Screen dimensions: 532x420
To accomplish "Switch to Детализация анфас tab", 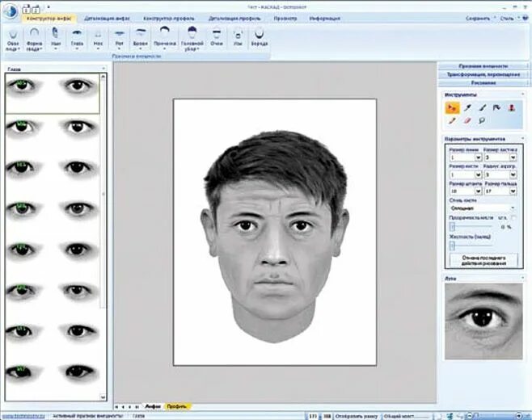I will coord(107,19).
